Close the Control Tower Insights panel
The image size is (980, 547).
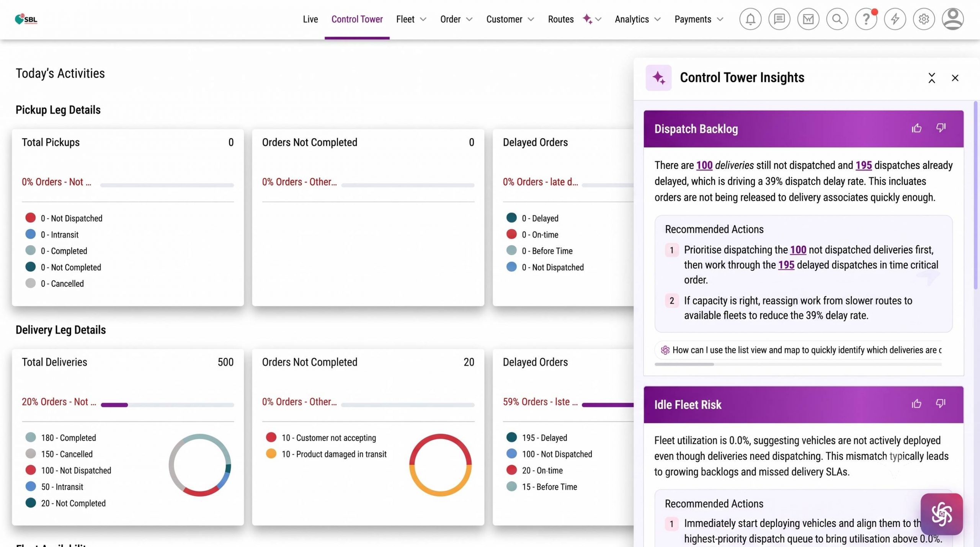(x=955, y=78)
